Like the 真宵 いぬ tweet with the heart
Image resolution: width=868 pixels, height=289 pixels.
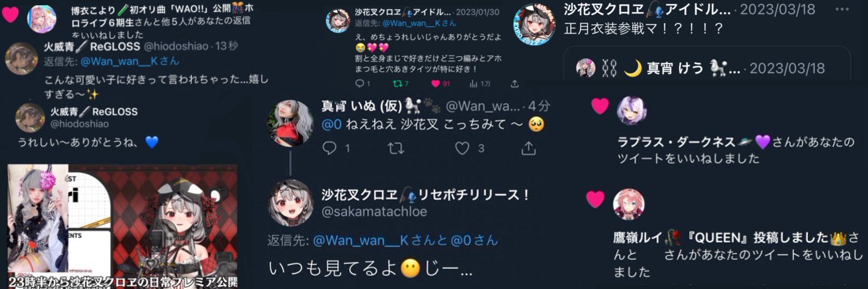462,149
